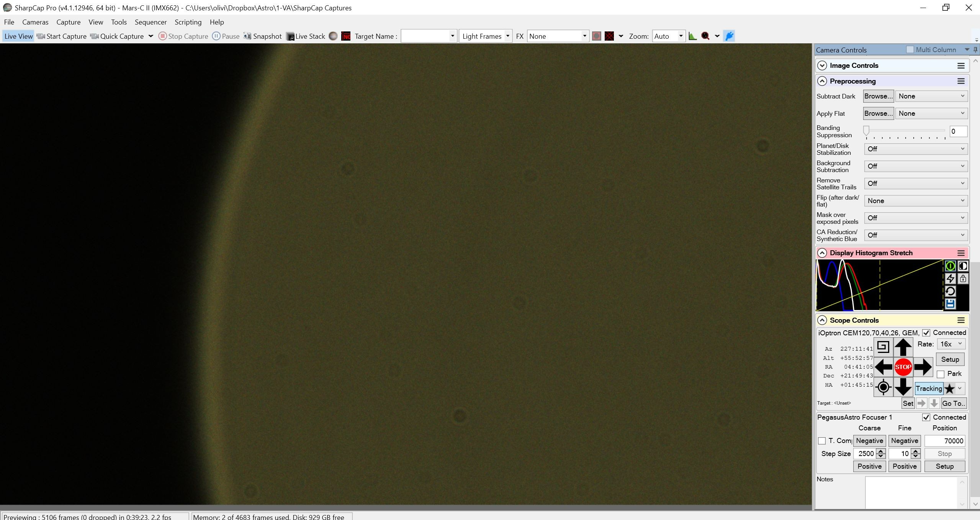Screen dimensions: 980x520
Task: Click Browse next to Subtract Dark
Action: coord(879,96)
